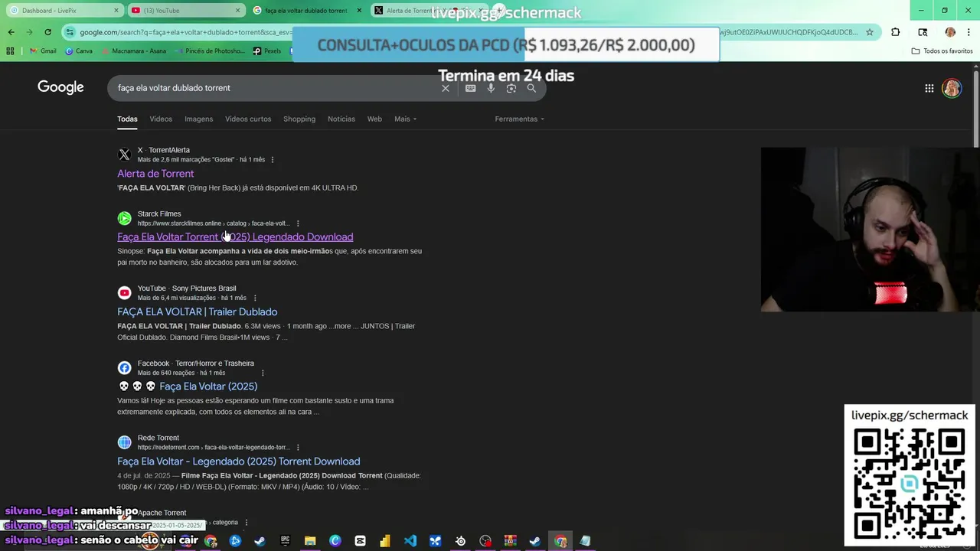The width and height of the screenshot is (980, 551).
Task: Go back using the browser back arrow
Action: 11,32
